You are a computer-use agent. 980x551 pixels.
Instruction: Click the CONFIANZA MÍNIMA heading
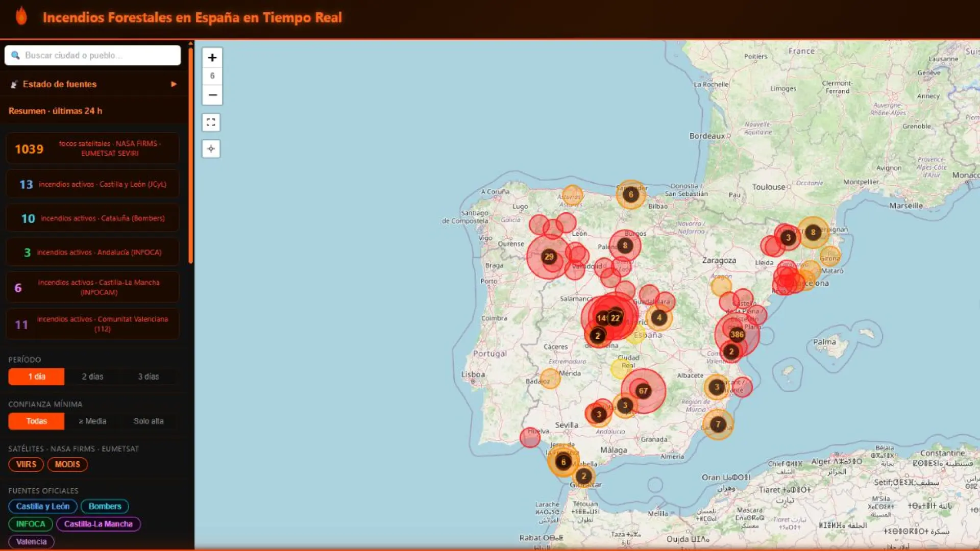pyautogui.click(x=45, y=404)
